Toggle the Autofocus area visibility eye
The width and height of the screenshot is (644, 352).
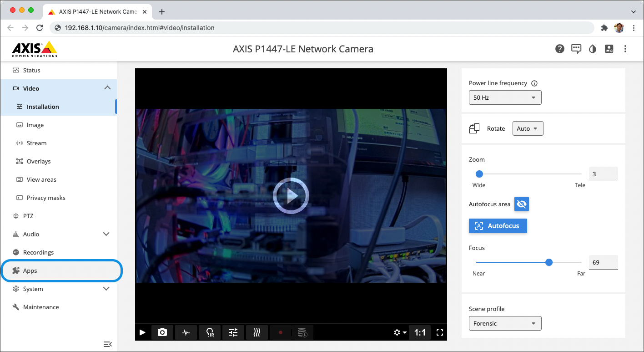(522, 204)
